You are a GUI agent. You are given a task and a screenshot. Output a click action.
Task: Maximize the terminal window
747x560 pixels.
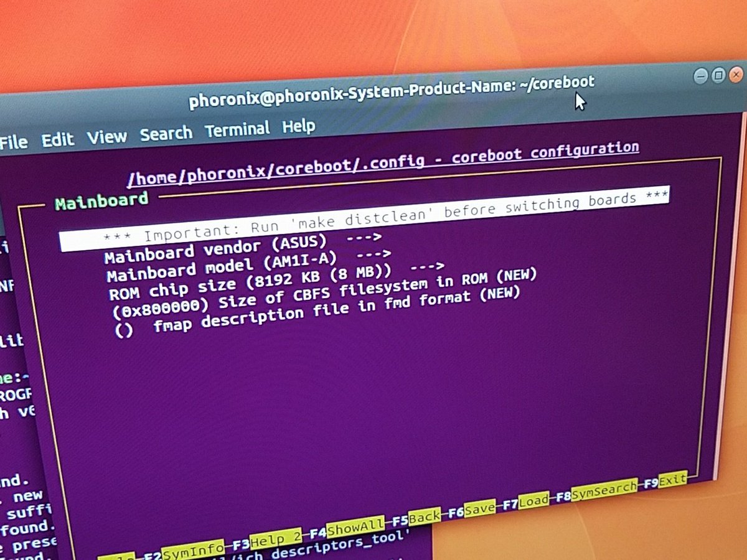718,75
